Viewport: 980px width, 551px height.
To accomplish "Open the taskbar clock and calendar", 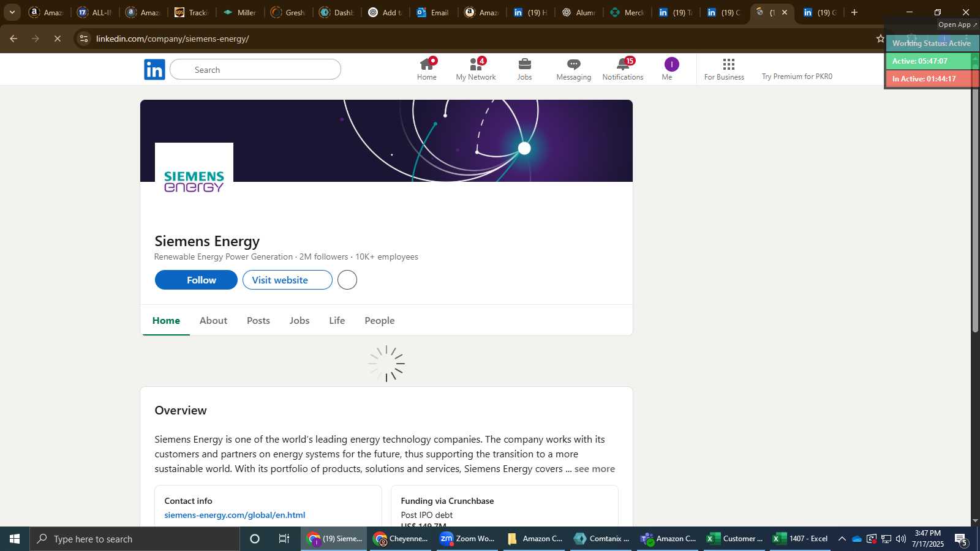I will (x=927, y=539).
